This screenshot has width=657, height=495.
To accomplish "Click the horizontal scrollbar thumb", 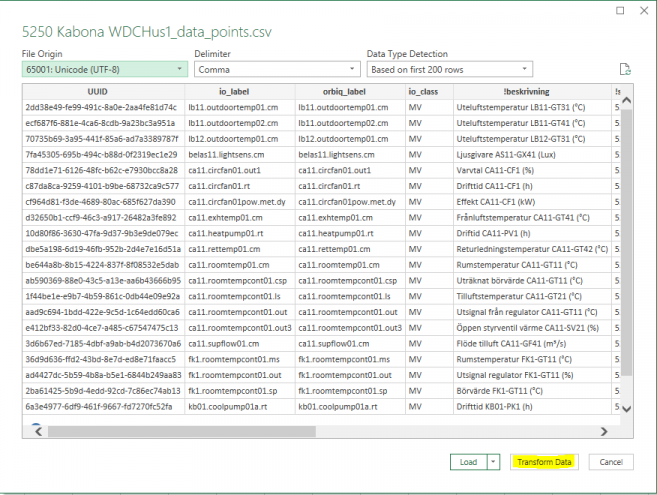I will [182, 431].
